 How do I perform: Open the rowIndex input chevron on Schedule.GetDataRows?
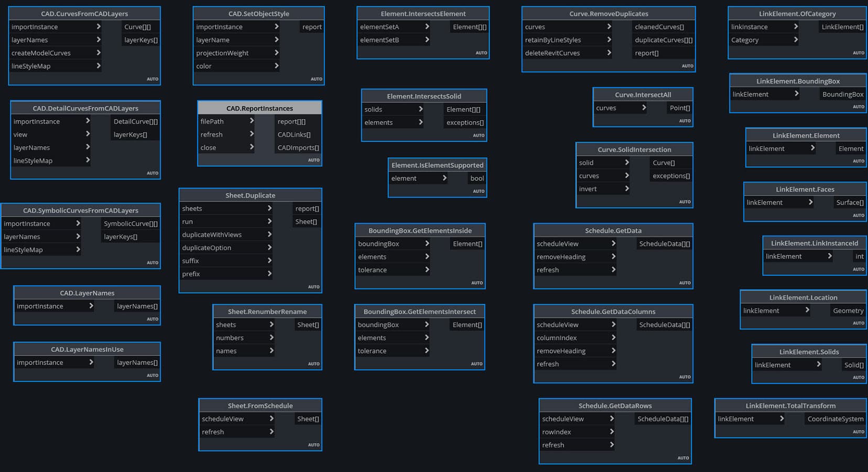[611, 432]
